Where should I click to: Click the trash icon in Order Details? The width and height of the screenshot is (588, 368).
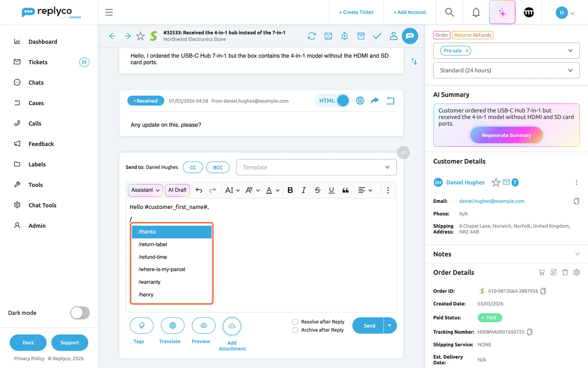pos(565,272)
